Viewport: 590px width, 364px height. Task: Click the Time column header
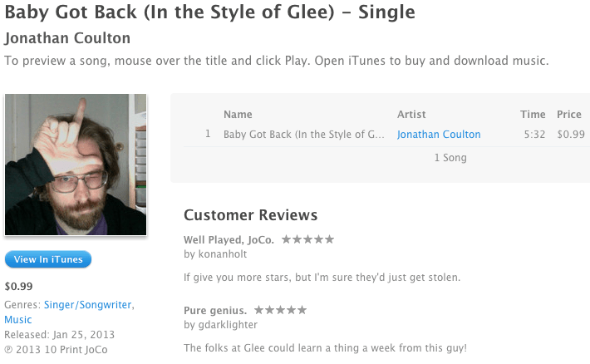pyautogui.click(x=533, y=115)
